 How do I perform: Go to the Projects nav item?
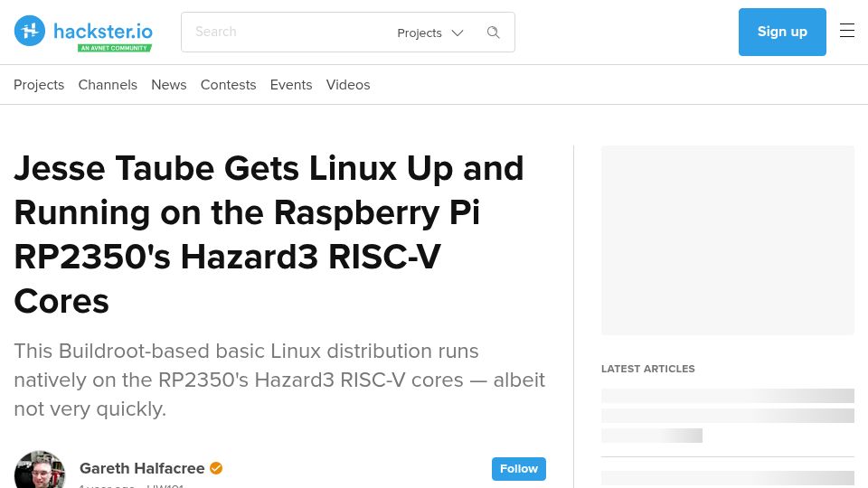tap(39, 85)
